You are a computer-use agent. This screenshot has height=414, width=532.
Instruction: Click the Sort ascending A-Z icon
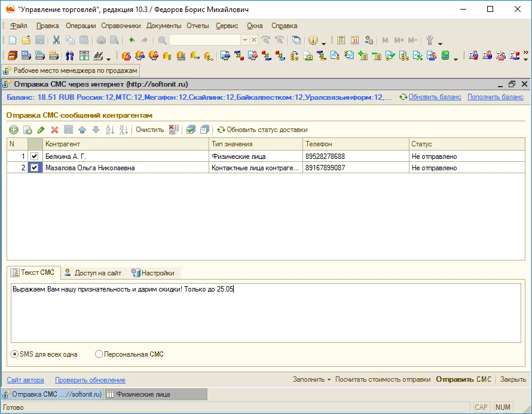tap(109, 130)
